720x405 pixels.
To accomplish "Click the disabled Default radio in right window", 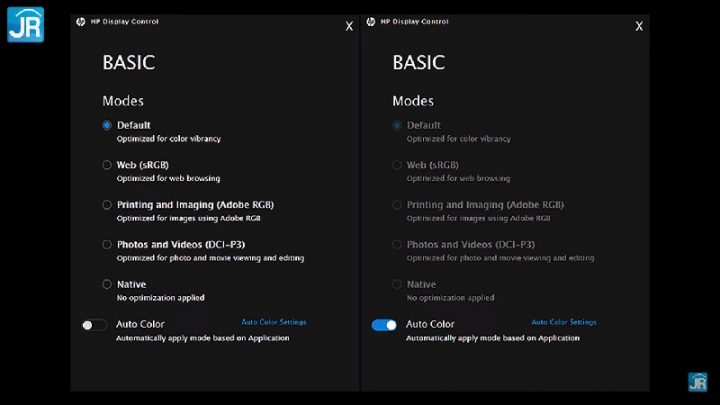I will 397,126.
